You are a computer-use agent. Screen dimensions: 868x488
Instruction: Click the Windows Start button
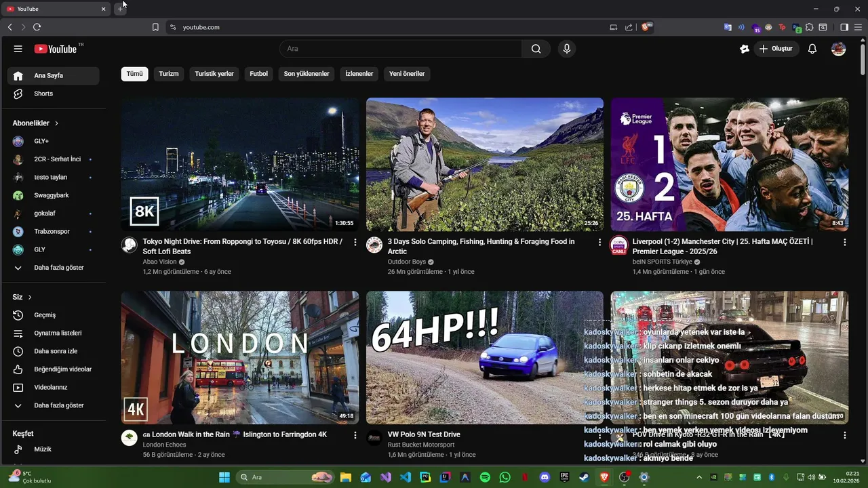(224, 477)
